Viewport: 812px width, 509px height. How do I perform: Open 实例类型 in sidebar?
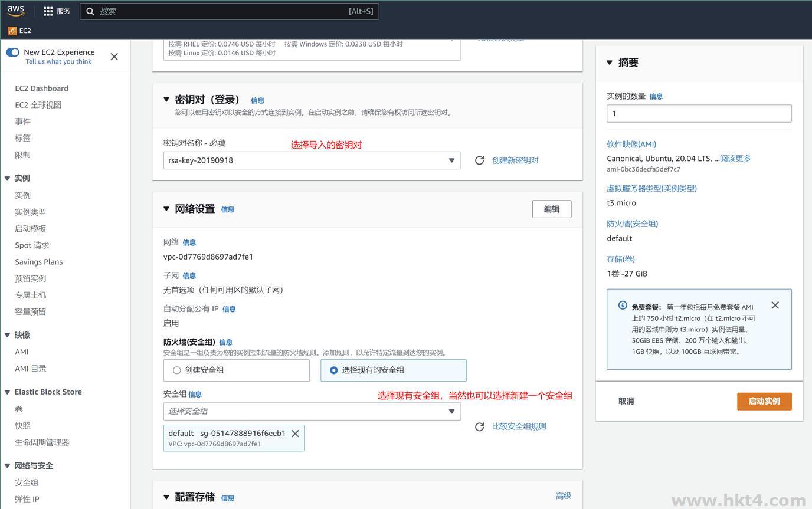coord(30,212)
